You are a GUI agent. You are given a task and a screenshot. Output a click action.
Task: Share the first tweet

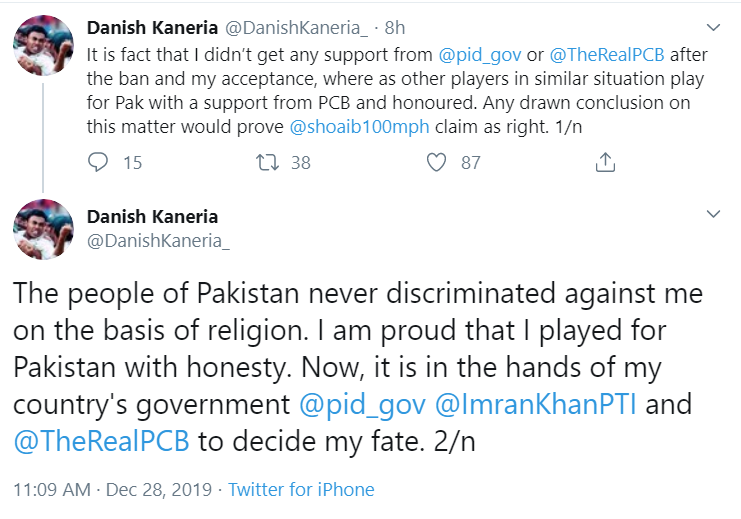point(605,162)
